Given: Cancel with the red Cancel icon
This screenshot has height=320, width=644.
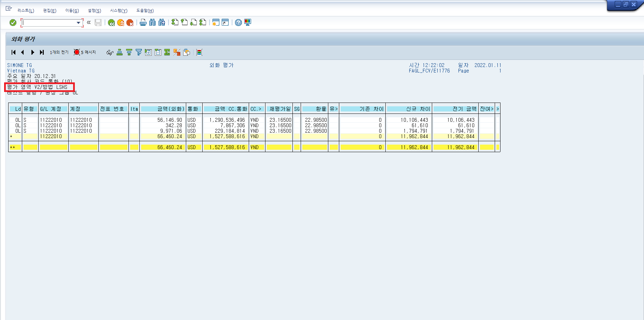Looking at the screenshot, I should click(130, 23).
